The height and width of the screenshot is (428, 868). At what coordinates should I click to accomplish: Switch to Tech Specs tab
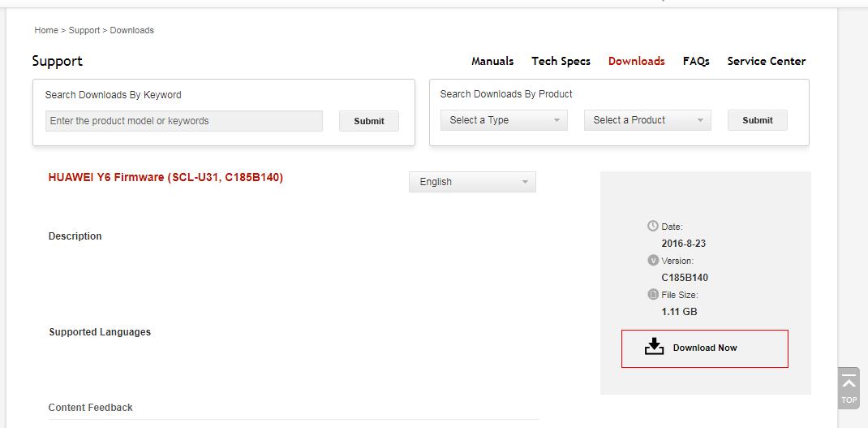coord(561,61)
